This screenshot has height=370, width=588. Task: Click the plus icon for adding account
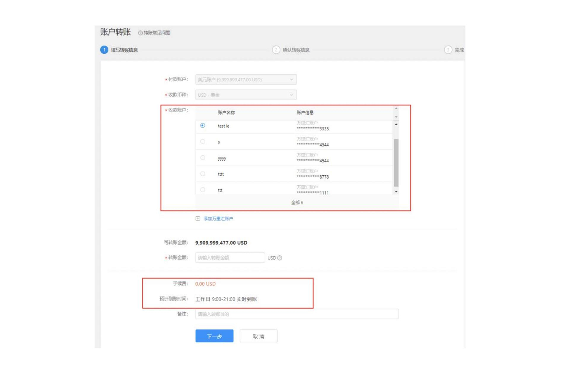[x=198, y=219]
